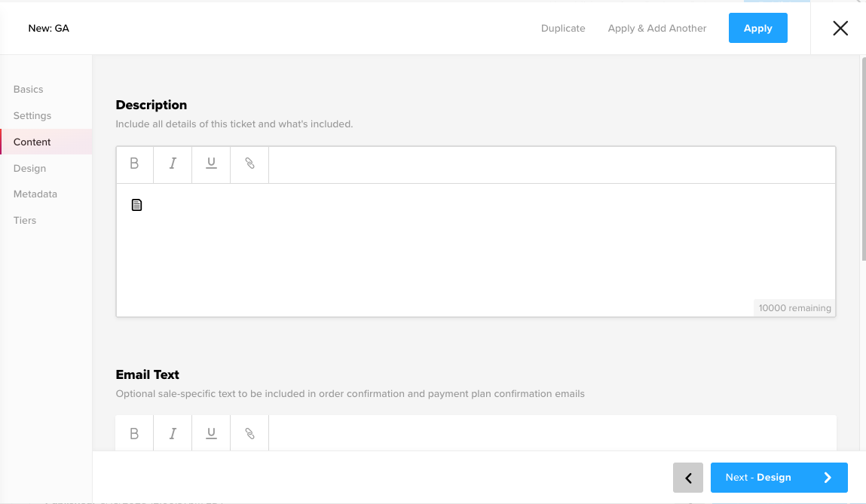Click the "Include all details" helper text
Screen dimensions: 866x504
234,124
